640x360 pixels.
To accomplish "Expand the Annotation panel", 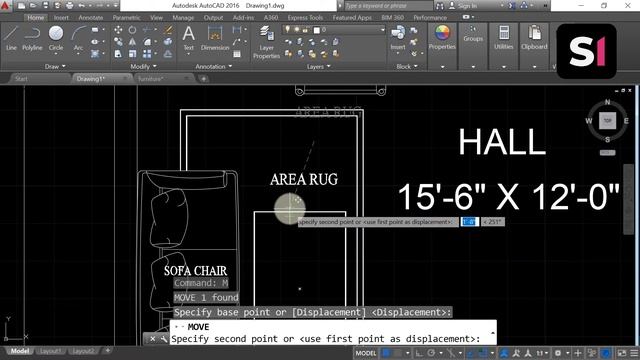I will coord(213,67).
